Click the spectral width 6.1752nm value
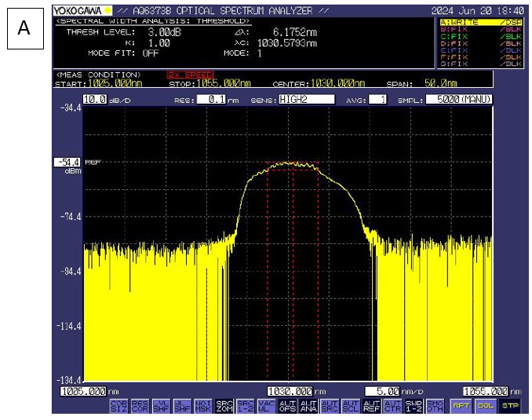Viewport: 532px width, 420px height. tap(295, 33)
